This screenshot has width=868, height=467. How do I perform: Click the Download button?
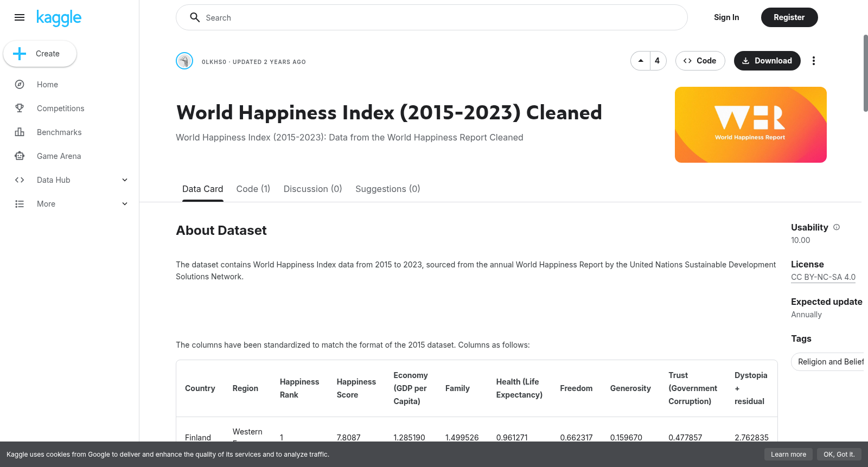767,61
